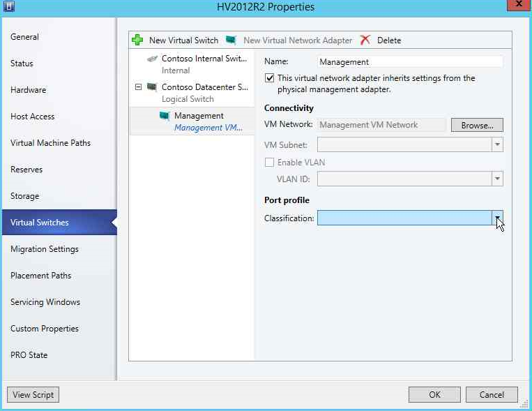Image resolution: width=532 pixels, height=411 pixels.
Task: Open the PRO State page
Action: point(29,355)
